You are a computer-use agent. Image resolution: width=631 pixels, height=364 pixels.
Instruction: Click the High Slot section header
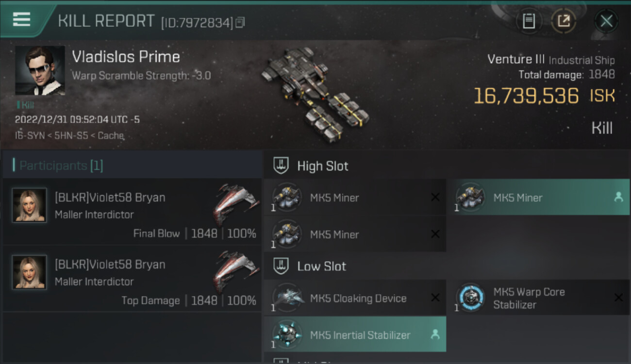click(x=322, y=166)
